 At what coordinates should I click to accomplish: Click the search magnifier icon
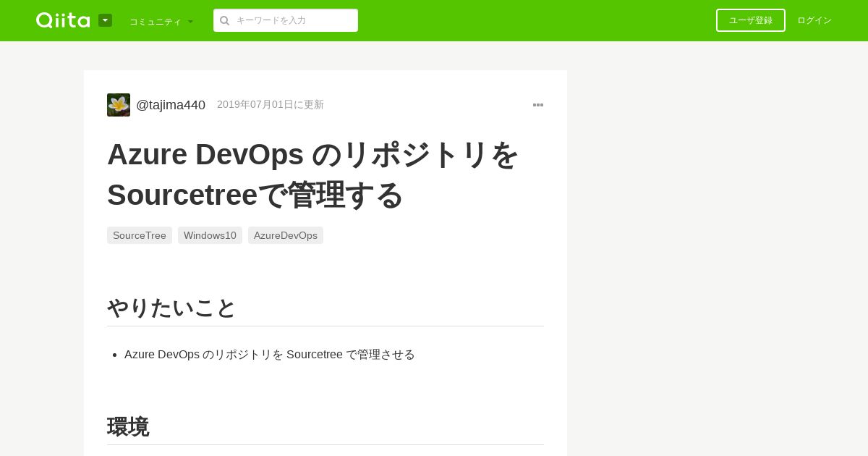(225, 20)
